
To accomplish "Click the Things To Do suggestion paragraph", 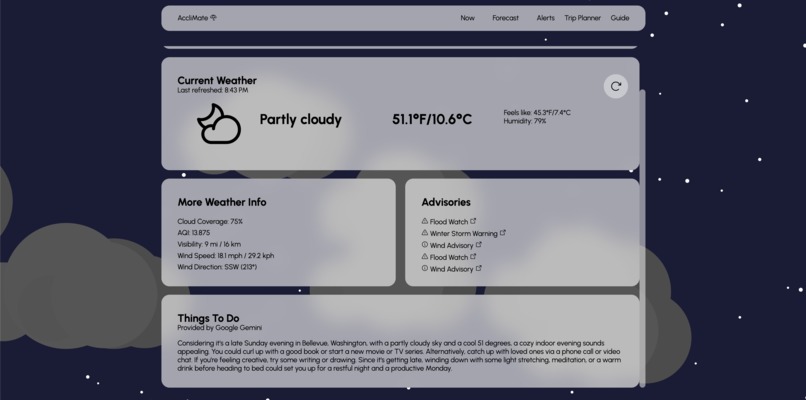I will pos(399,356).
